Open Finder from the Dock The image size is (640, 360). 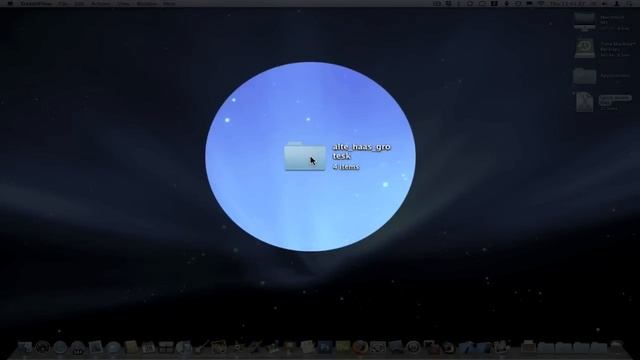coord(25,347)
